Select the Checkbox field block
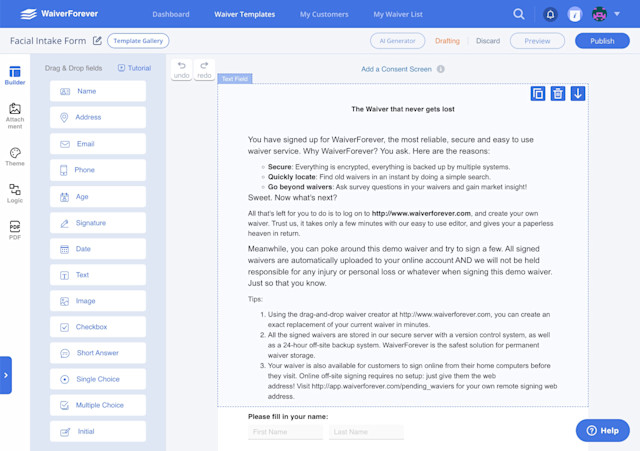The height and width of the screenshot is (451, 640). pos(98,327)
